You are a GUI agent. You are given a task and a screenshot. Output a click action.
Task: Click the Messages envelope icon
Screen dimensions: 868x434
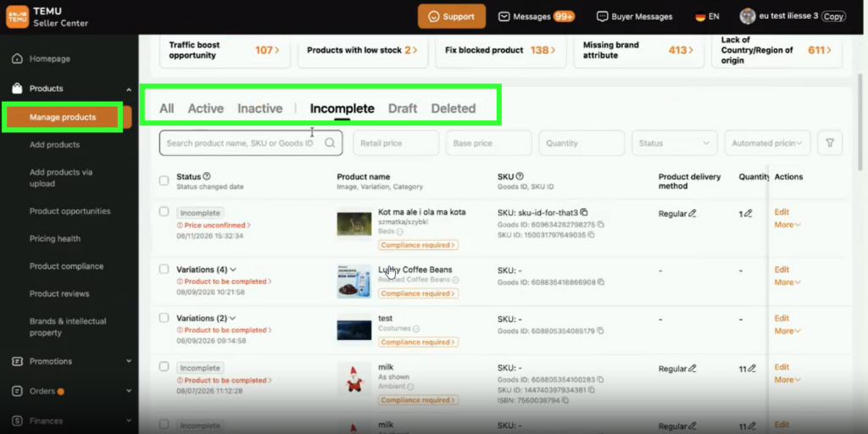click(x=504, y=17)
